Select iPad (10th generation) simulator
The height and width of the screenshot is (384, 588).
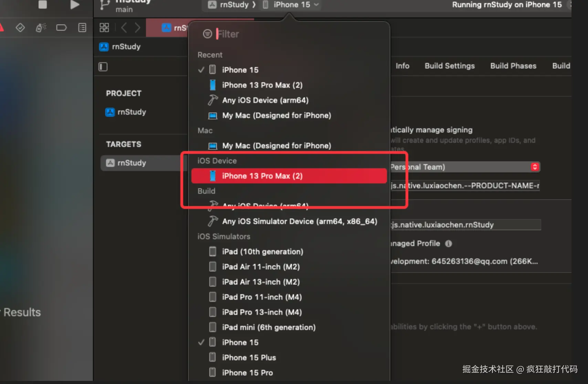tap(289, 252)
